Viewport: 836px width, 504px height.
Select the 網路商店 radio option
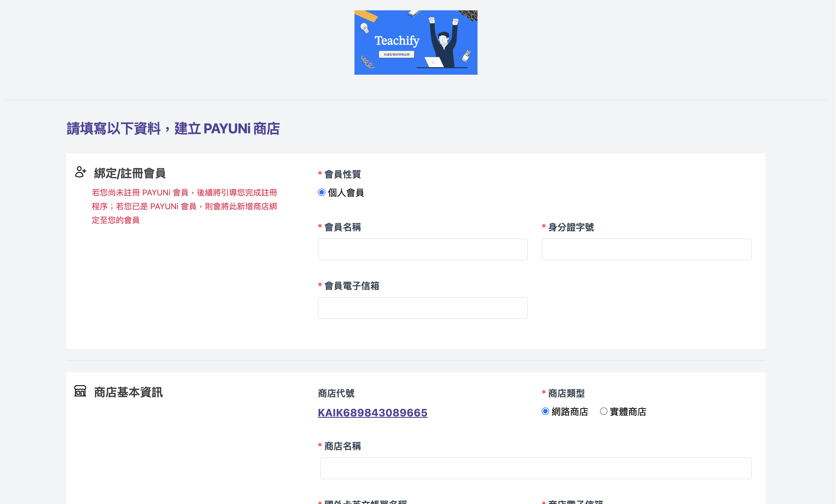[x=545, y=411]
